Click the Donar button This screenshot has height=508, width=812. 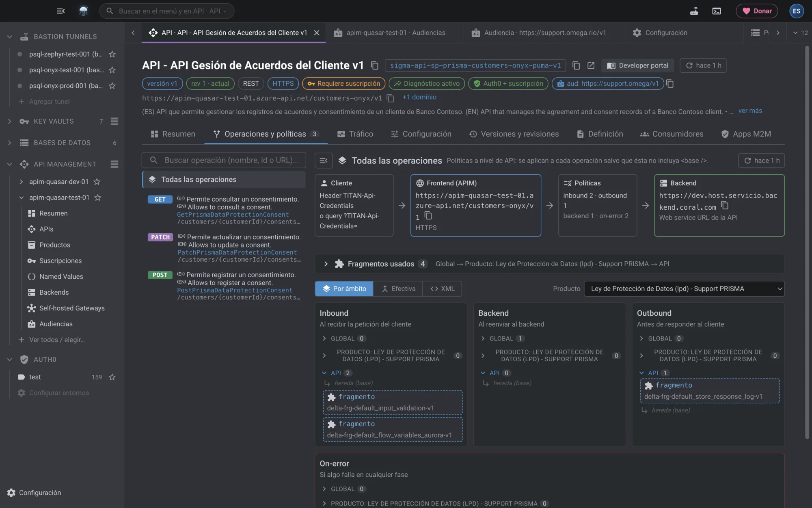point(757,11)
